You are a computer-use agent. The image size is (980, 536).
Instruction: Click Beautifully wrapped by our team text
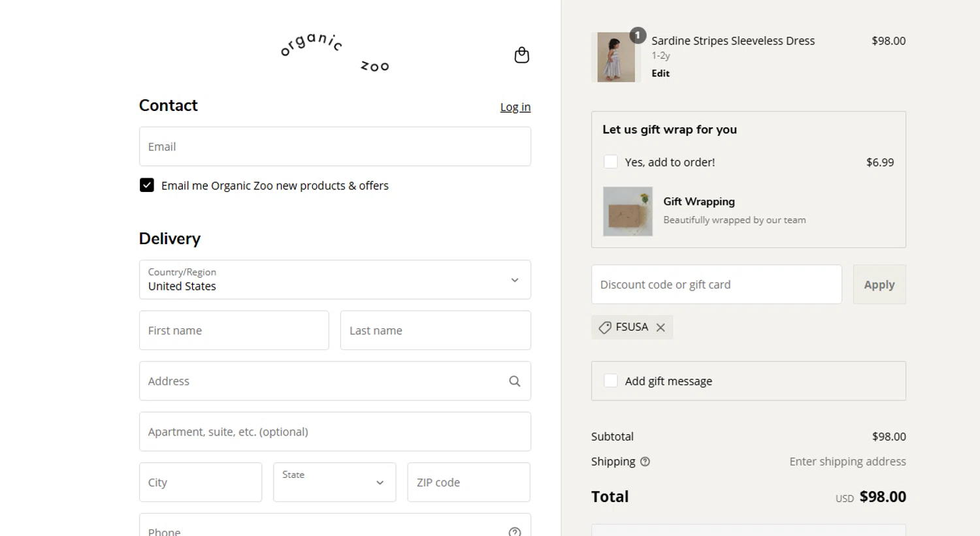(x=734, y=220)
